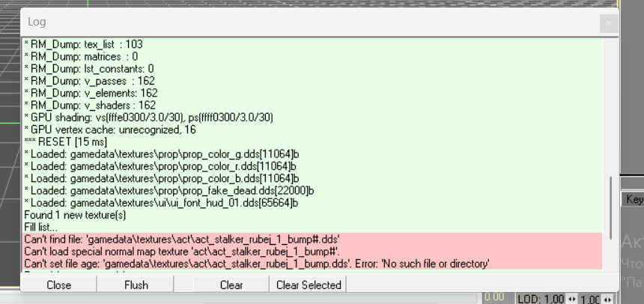Select the "Can't set file age" error line
The width and height of the screenshot is (644, 304).
[x=312, y=264]
